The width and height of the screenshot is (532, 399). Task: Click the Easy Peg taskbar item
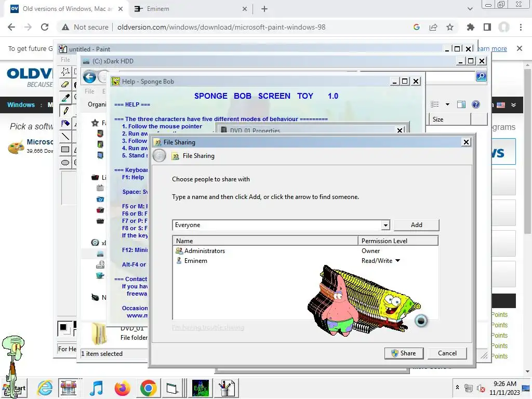tap(200, 388)
